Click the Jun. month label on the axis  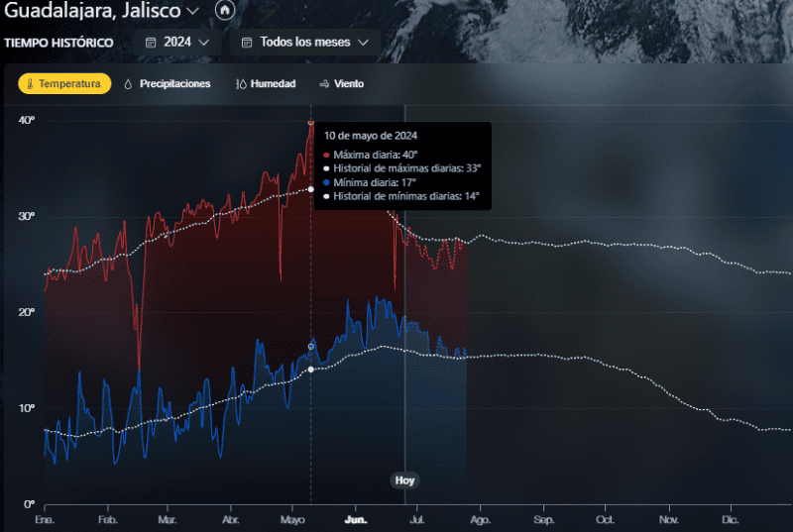(x=356, y=519)
